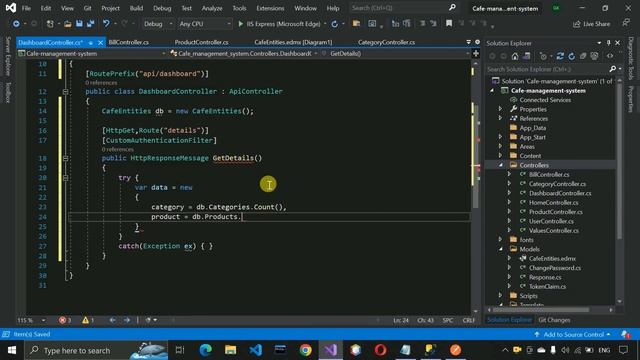Click the Show All Files icon in Solution Explorer

[594, 56]
